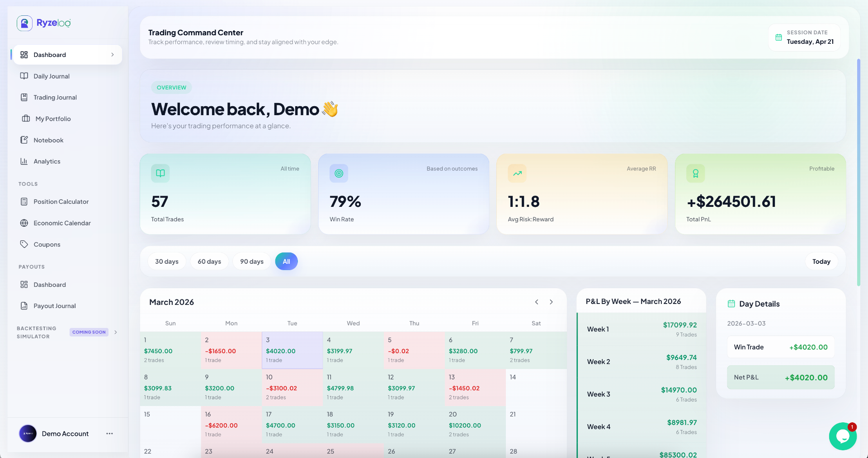Open Economic Calendar tool

pyautogui.click(x=67, y=223)
